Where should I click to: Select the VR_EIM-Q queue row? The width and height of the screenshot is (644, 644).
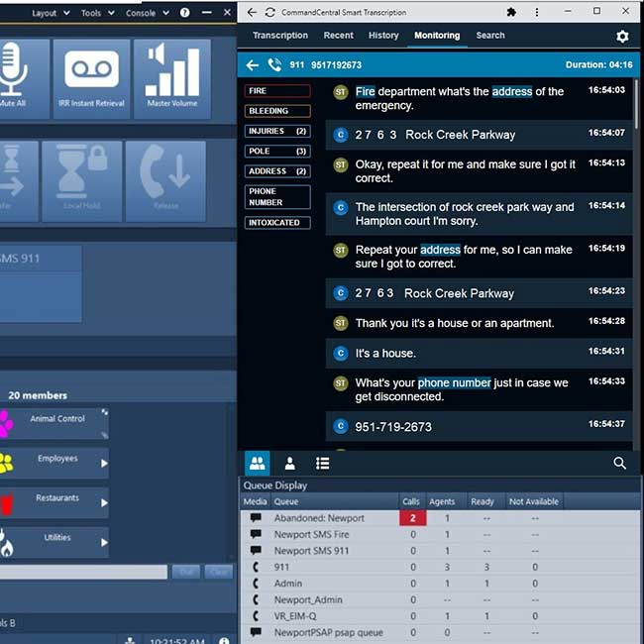pyautogui.click(x=440, y=616)
